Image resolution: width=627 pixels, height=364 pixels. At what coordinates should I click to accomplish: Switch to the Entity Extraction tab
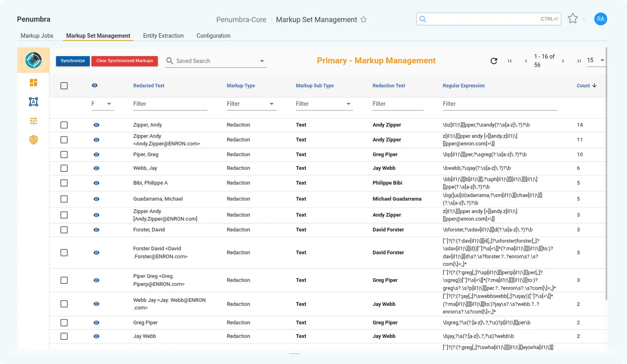(x=163, y=36)
